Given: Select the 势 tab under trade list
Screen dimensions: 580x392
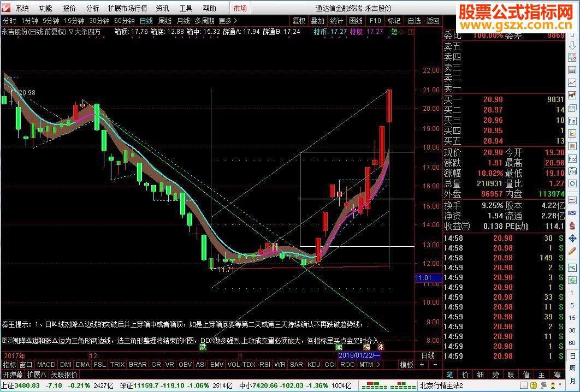Looking at the screenshot, I should click(495, 375).
